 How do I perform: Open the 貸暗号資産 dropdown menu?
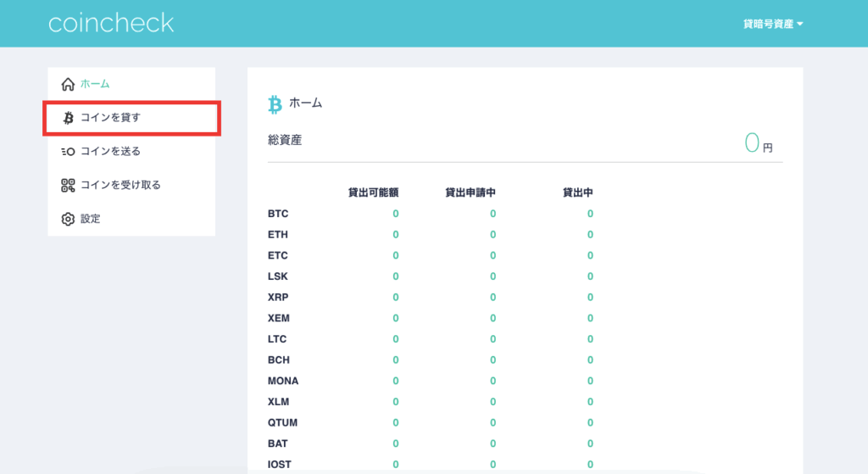[772, 24]
